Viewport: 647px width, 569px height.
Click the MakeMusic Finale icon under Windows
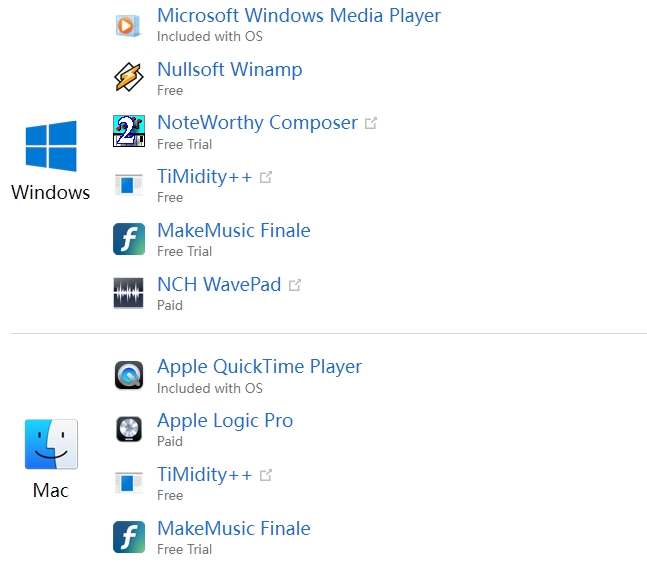(x=129, y=239)
